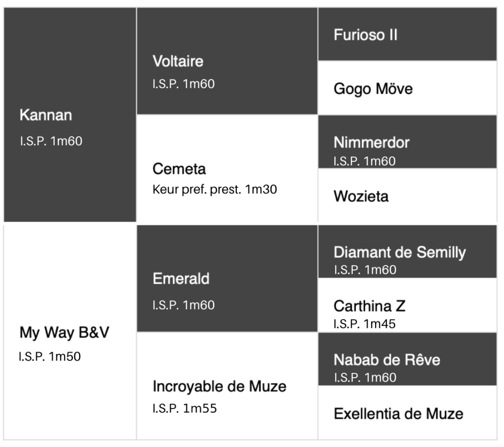Click the My Way B&V dam cell
504x447 pixels.
[x=70, y=332]
